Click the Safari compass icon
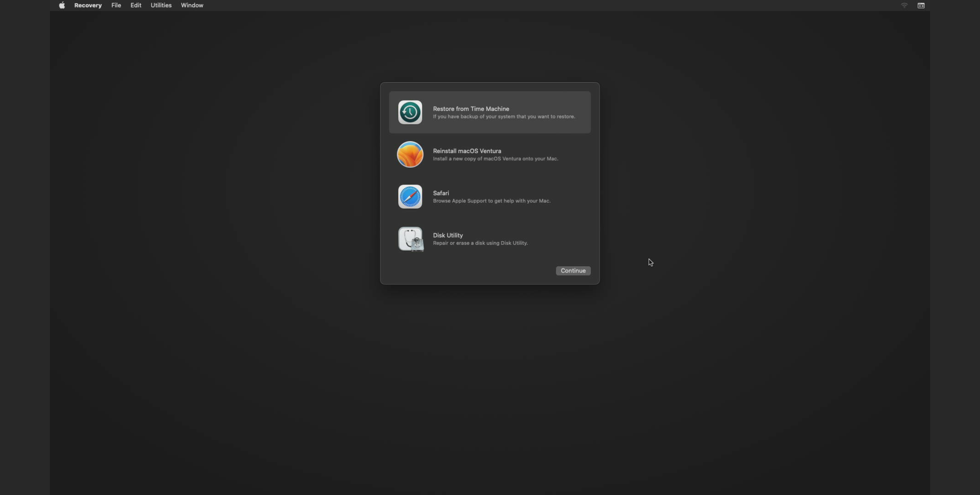980x495 pixels. [410, 196]
